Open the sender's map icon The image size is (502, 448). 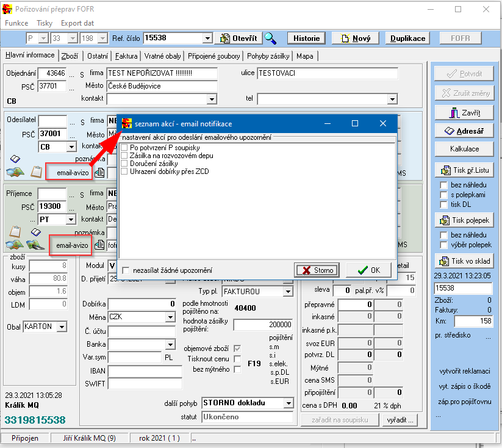click(16, 173)
